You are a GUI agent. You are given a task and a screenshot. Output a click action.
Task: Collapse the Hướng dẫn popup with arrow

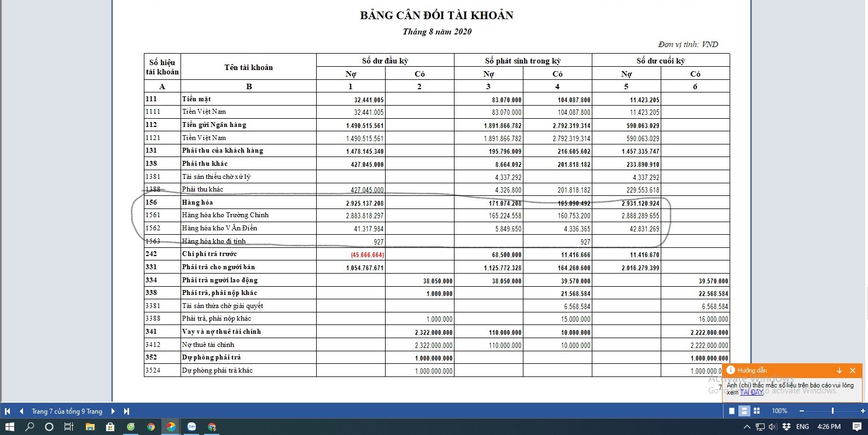pyautogui.click(x=840, y=370)
